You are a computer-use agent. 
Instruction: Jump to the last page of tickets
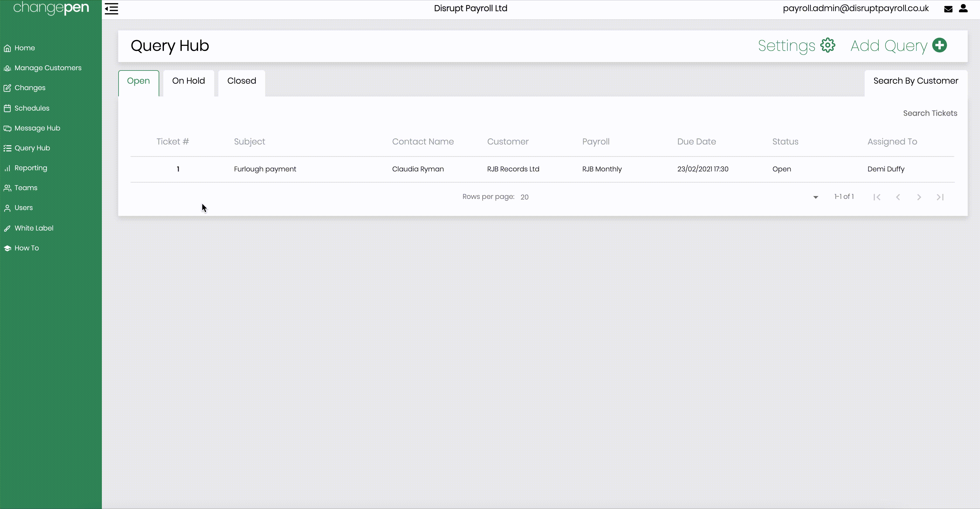[940, 197]
